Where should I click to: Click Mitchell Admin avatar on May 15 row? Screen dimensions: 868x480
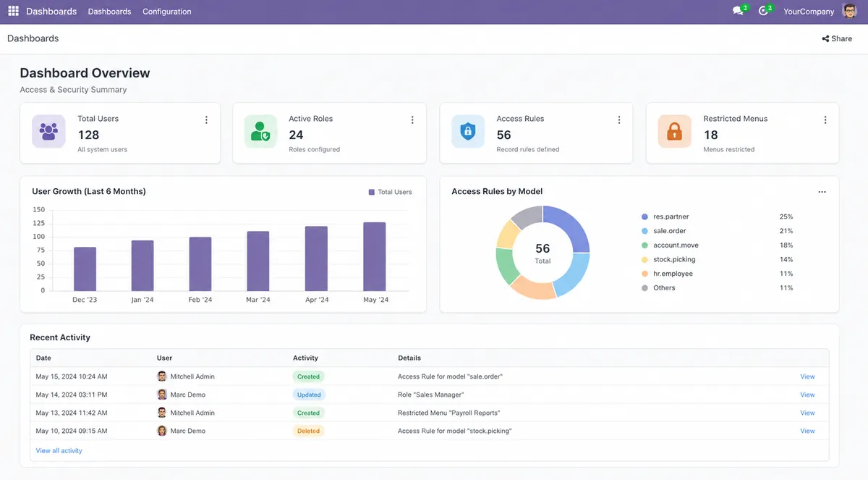(x=162, y=376)
